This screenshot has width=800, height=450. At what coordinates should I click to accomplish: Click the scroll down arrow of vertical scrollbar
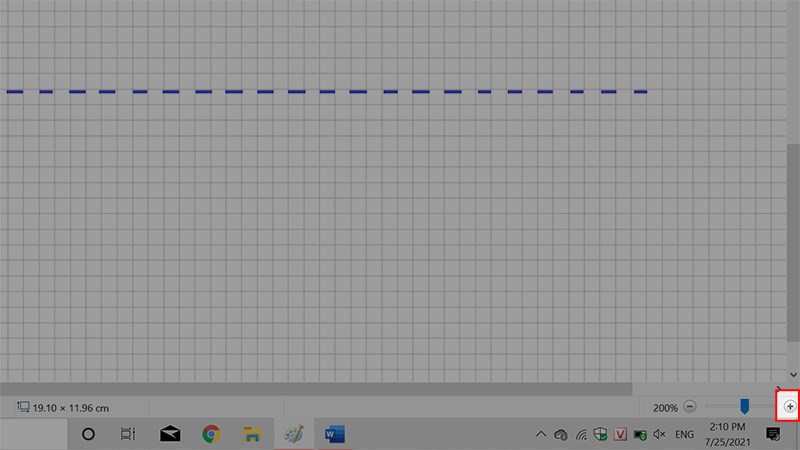pyautogui.click(x=793, y=375)
